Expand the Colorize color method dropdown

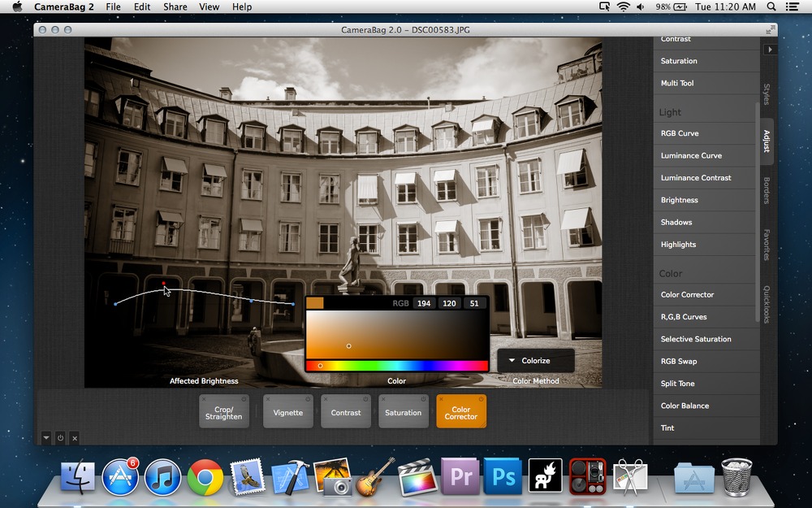535,360
